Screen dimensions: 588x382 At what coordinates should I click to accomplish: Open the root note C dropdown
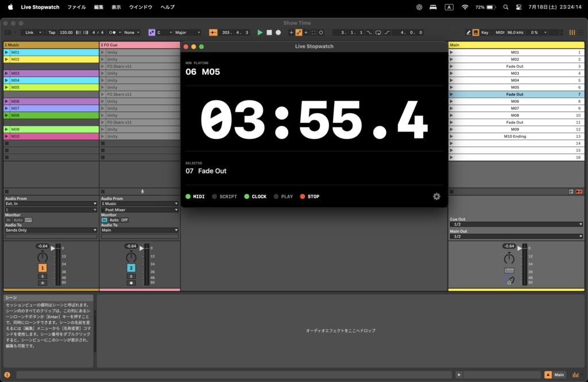point(165,33)
